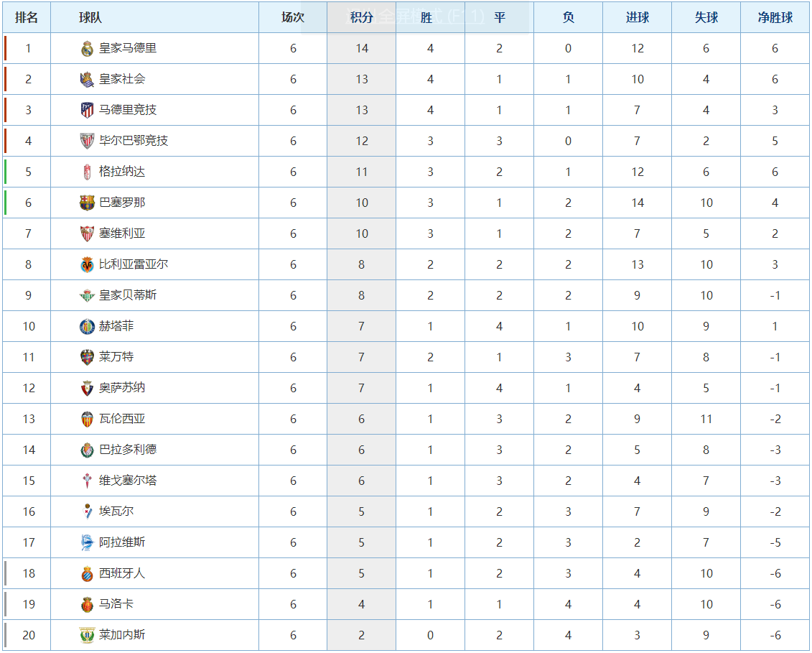Click the Sevilla club crest icon
The image size is (812, 653).
pos(87,234)
